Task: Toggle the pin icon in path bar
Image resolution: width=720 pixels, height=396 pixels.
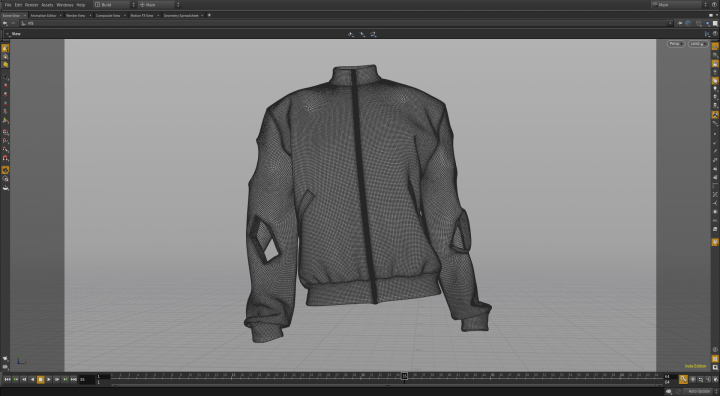Action: (680, 23)
